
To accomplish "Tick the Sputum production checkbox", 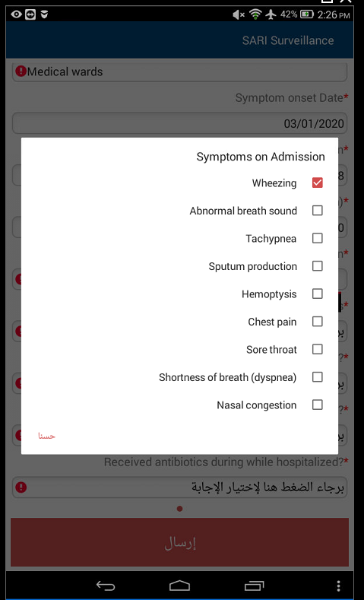I will (318, 266).
